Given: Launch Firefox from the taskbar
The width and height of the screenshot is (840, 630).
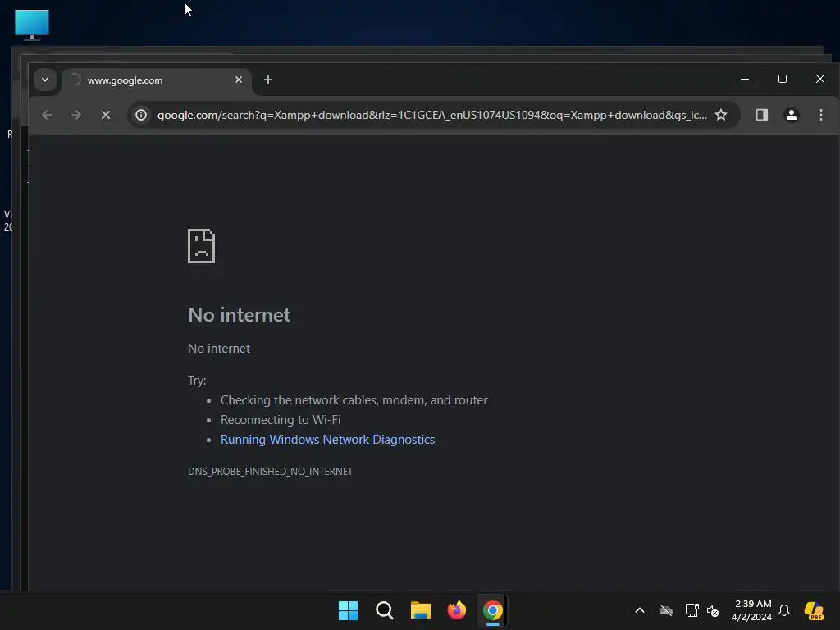Looking at the screenshot, I should [456, 610].
